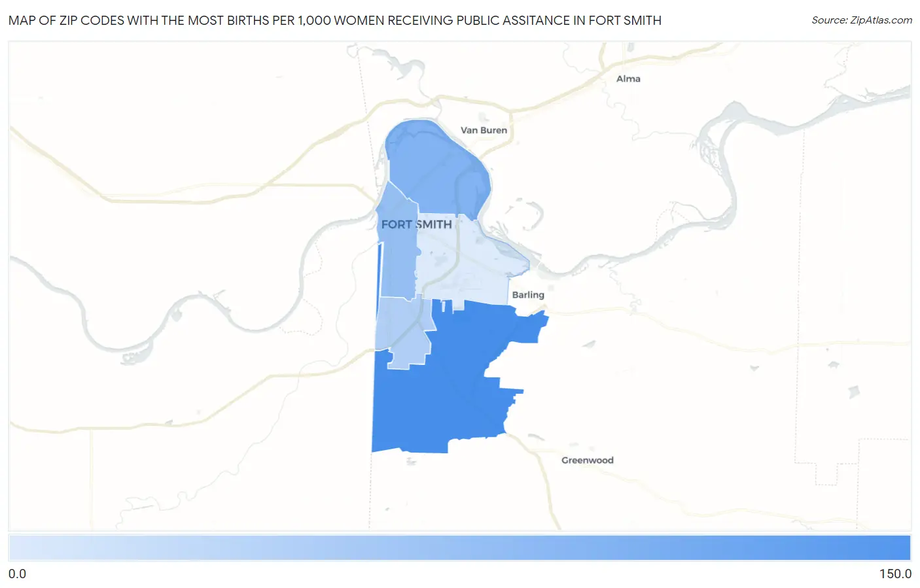Screen dimensions: 920x588
Task: Click the Van Buren map label
Action: click(x=484, y=130)
